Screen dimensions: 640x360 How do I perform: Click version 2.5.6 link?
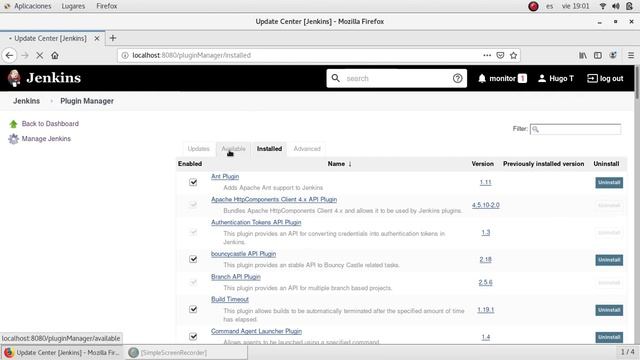tap(485, 282)
